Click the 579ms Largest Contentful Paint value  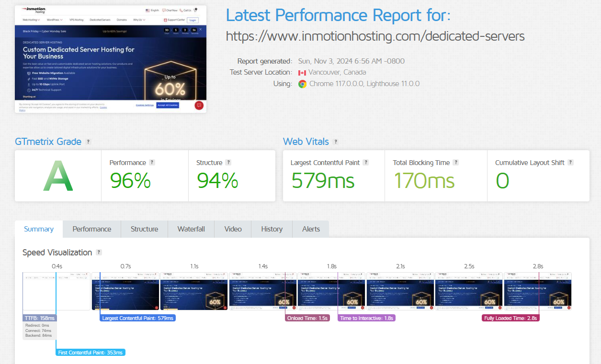click(x=323, y=181)
